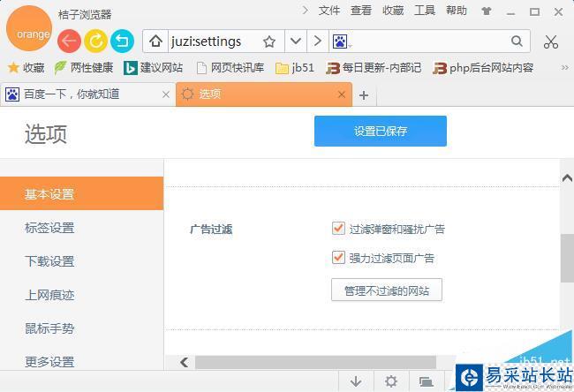This screenshot has height=392, width=574.
Task: Click horizontal scrollbar left arrow
Action: tap(185, 362)
